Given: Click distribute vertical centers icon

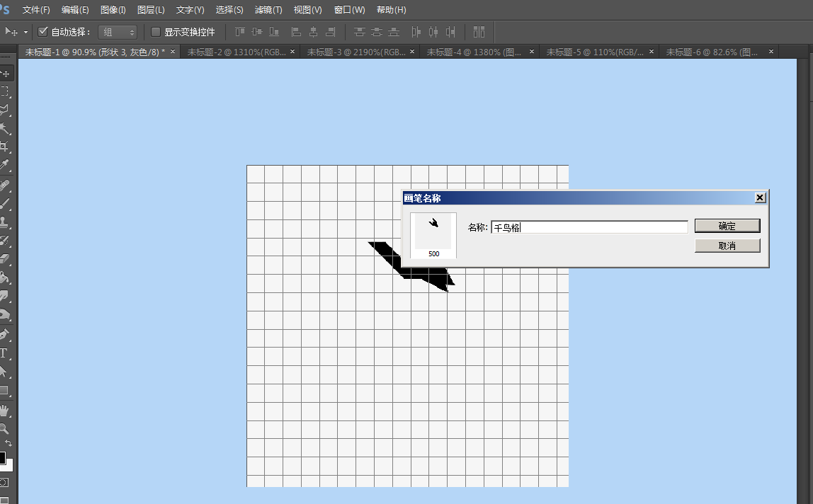Looking at the screenshot, I should pos(377,32).
